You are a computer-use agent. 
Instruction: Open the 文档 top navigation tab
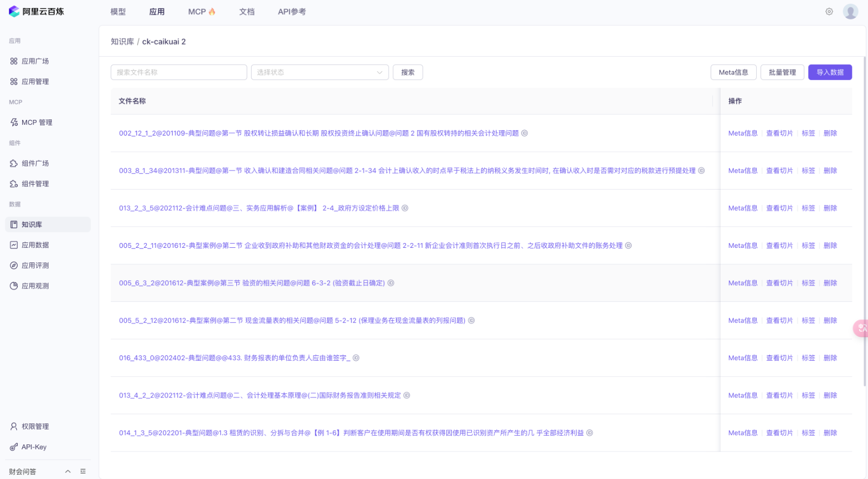(247, 12)
